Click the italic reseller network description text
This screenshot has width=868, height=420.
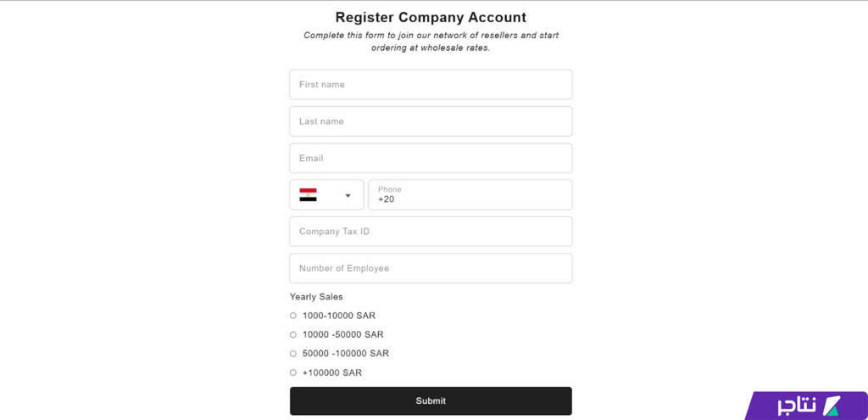coord(431,42)
